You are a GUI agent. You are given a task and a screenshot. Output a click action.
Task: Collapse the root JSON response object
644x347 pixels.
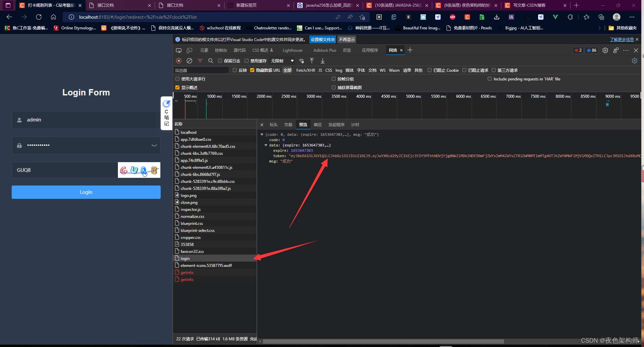pos(262,134)
